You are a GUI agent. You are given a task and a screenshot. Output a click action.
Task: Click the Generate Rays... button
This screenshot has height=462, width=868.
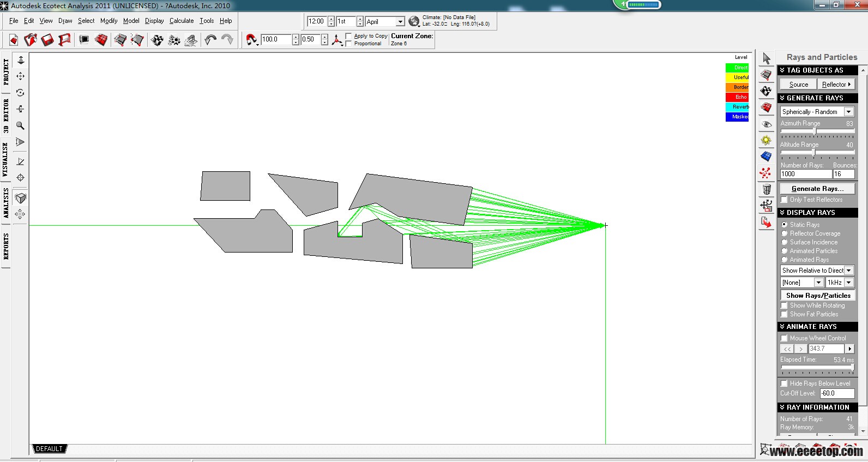click(818, 189)
